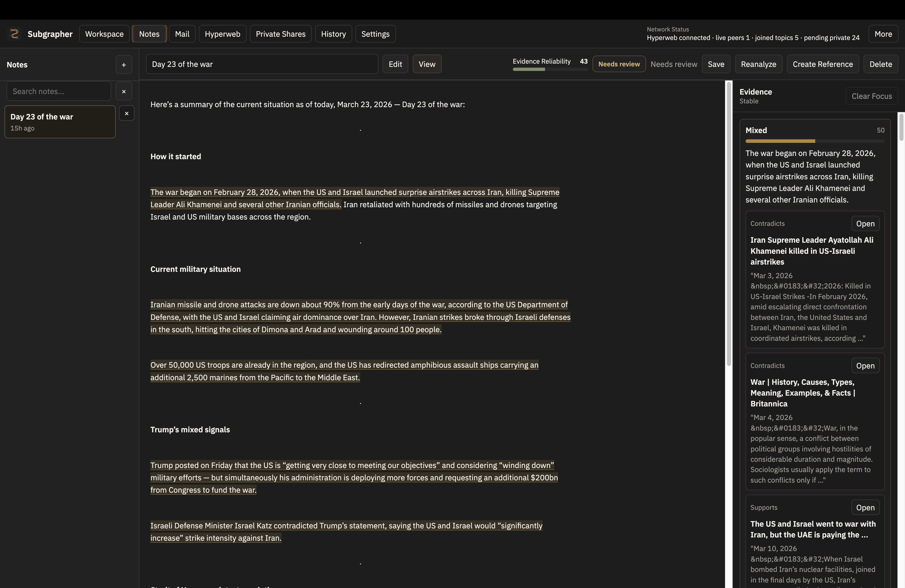Switch the note to View mode

427,64
